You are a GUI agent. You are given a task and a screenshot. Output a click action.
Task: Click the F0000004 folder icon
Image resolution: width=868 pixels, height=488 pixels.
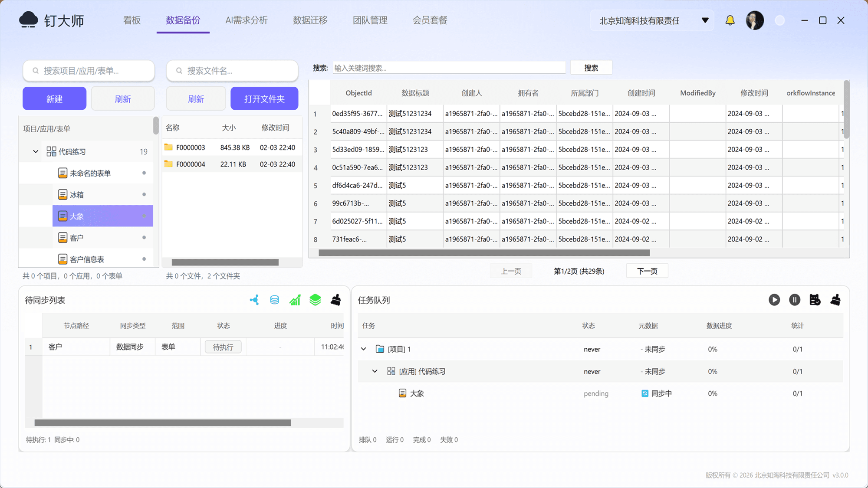tap(168, 164)
